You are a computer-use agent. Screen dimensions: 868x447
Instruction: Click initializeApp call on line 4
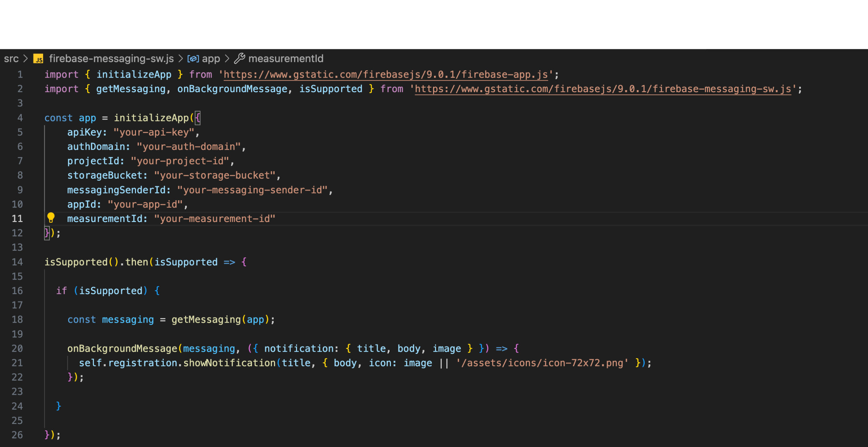pos(151,118)
